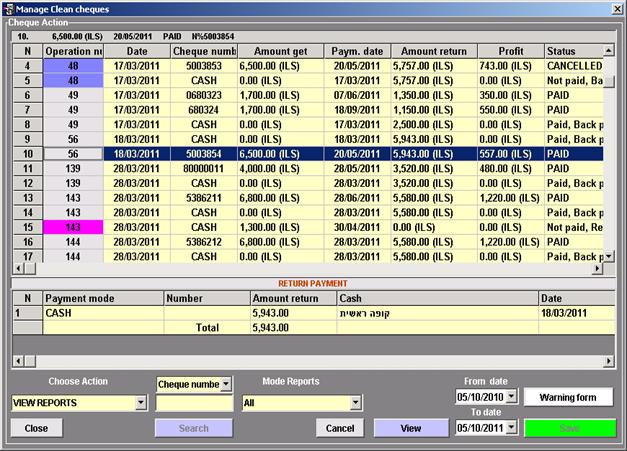Screen dimensions: 627x451
Task: Sort by the Profit column header
Action: [508, 51]
